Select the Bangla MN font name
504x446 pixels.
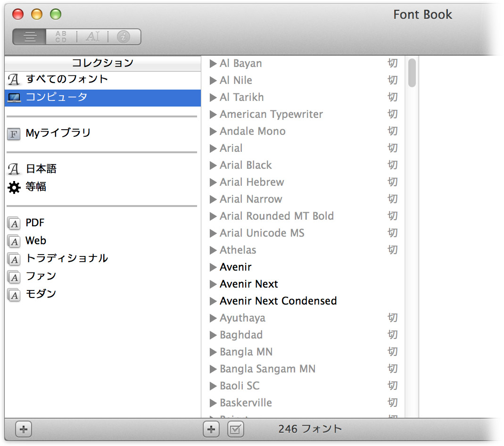point(246,352)
